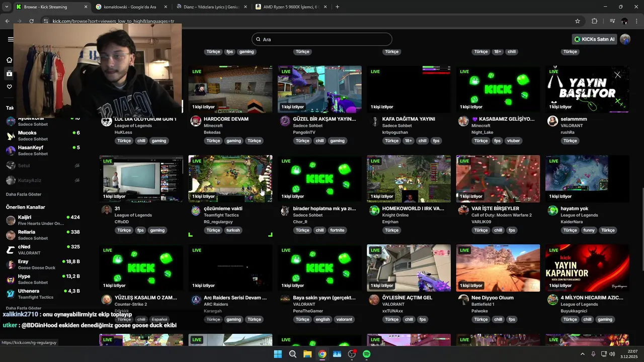The height and width of the screenshot is (362, 644).
Task: Open Windows Start menu
Action: click(x=278, y=354)
